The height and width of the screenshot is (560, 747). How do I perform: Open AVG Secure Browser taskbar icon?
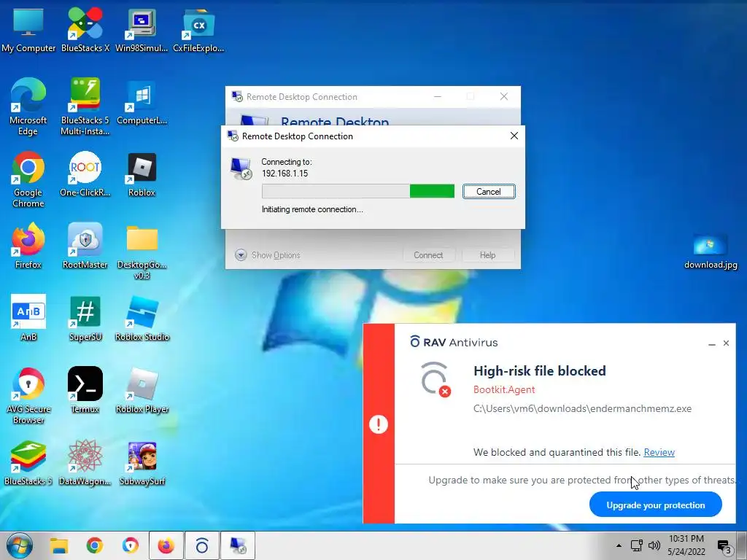tap(130, 545)
